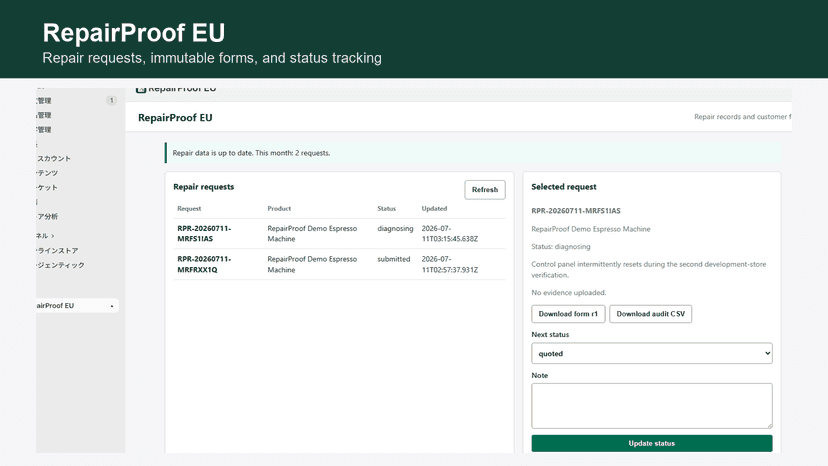828x466 pixels.
Task: Click the Download audit CSV button
Action: point(651,314)
